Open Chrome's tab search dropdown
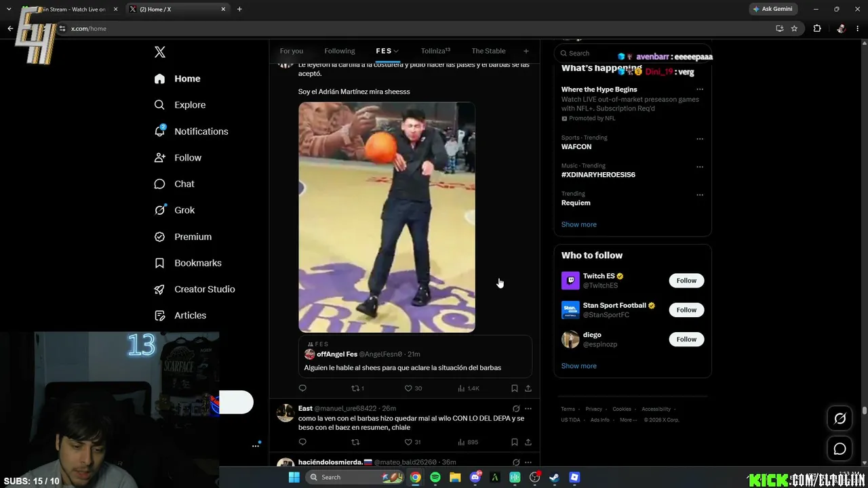Screen dimensions: 868x488 pyautogui.click(x=9, y=9)
